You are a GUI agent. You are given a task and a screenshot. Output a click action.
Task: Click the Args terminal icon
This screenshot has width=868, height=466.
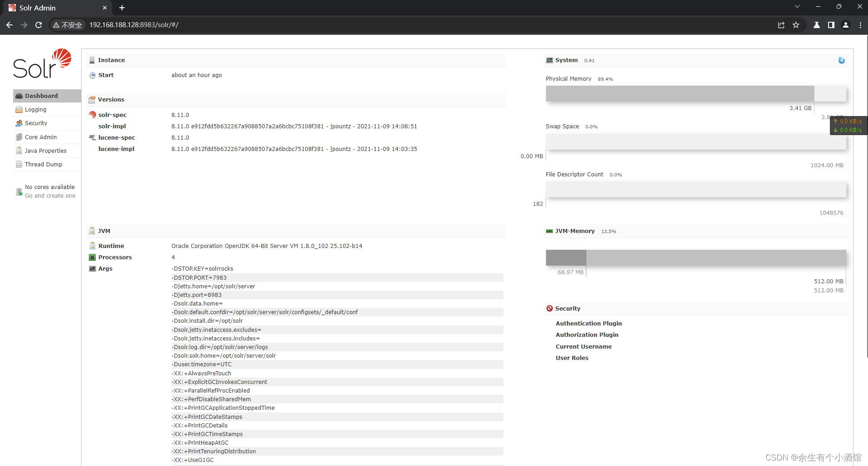point(93,268)
